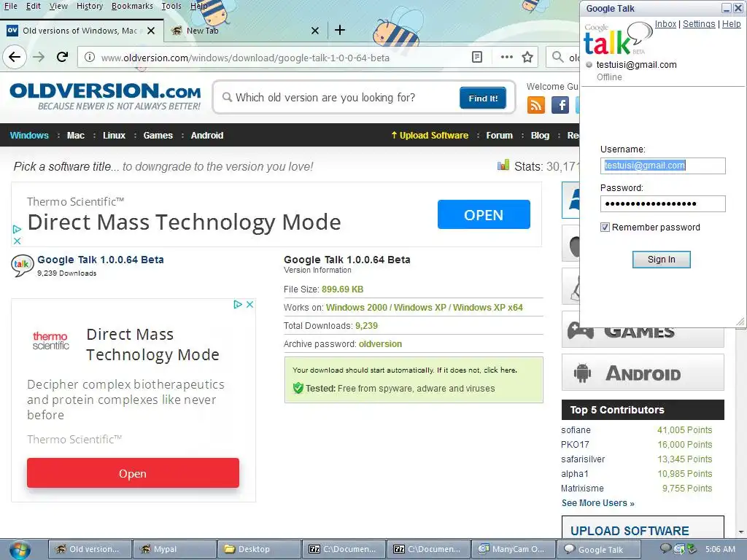Screen dimensions: 747x560
Task: Open the Facebook icon on the OldVersion header
Action: click(560, 105)
